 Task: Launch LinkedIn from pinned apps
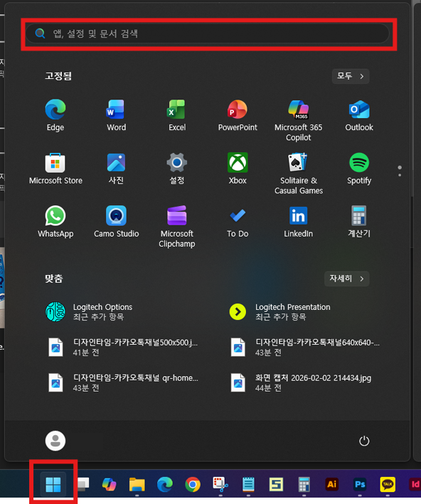[x=299, y=222]
